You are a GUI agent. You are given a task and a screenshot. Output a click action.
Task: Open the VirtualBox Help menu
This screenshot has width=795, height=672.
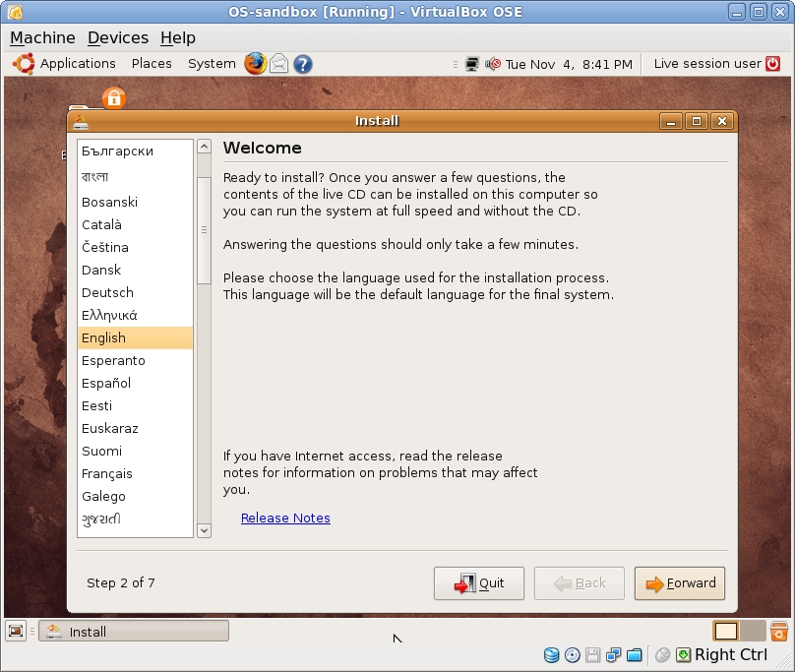[x=178, y=37]
